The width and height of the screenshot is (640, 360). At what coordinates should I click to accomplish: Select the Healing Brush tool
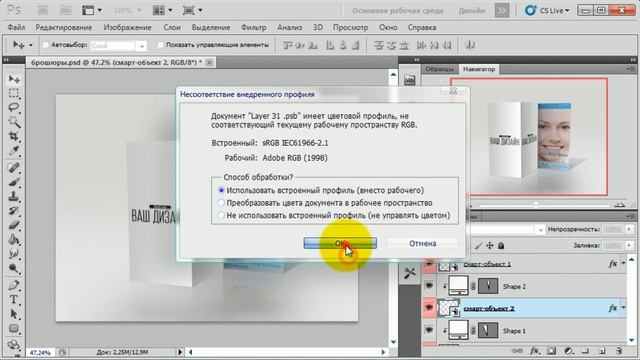click(13, 168)
